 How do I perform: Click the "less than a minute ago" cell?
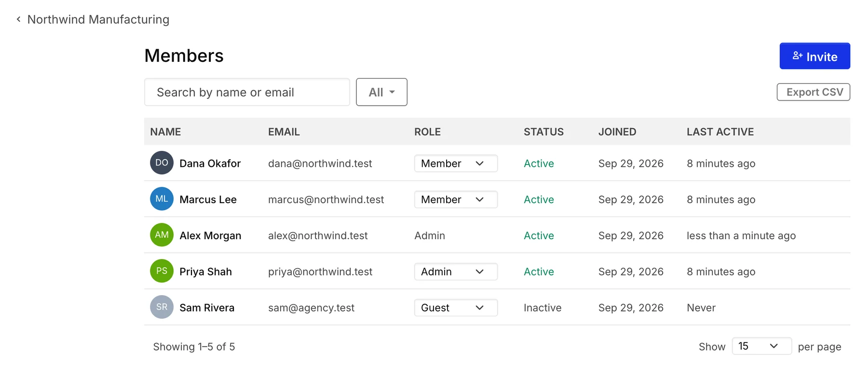(741, 235)
